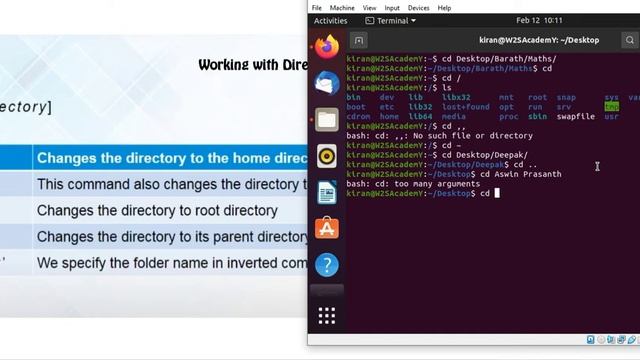Viewport: 640px width, 360px height.
Task: Click slide row about parent directory
Action: pyautogui.click(x=172, y=237)
